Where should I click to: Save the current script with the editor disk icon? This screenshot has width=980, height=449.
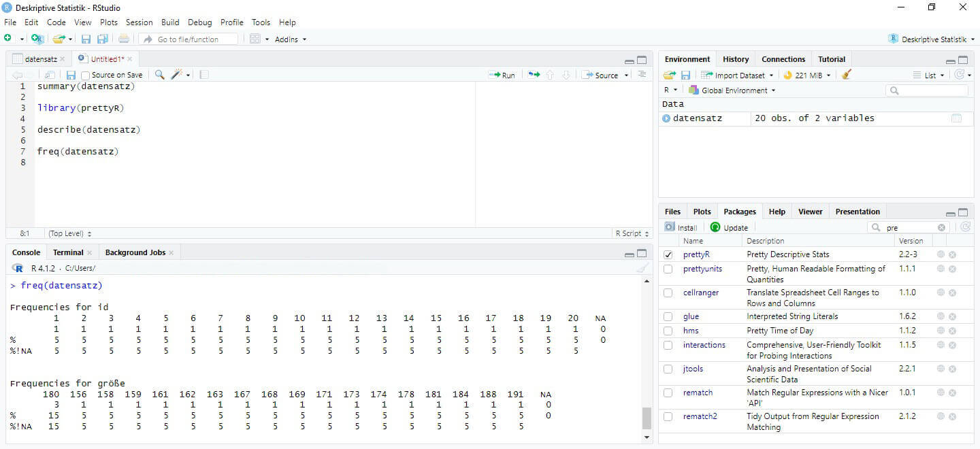click(71, 75)
